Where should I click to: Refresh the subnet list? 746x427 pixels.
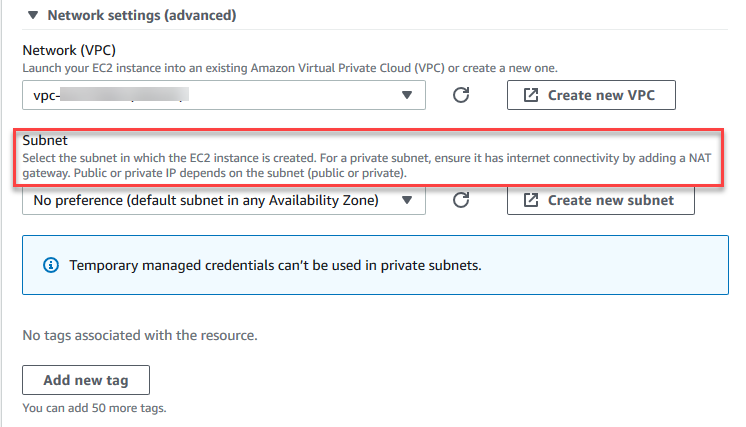pyautogui.click(x=461, y=200)
